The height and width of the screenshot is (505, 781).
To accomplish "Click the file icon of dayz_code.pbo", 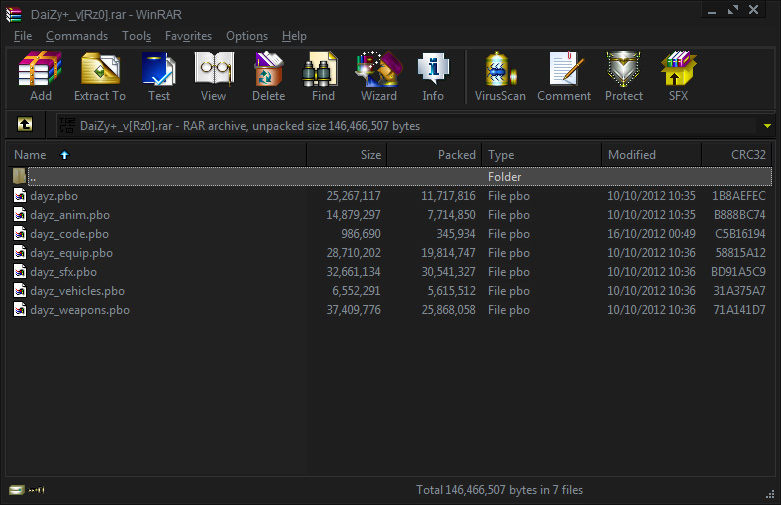I will [20, 233].
